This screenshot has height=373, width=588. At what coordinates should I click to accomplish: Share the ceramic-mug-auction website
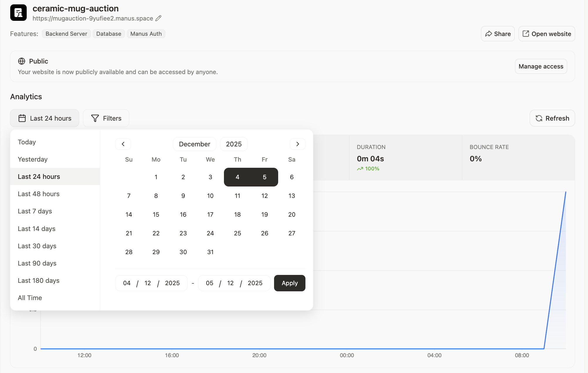[498, 34]
